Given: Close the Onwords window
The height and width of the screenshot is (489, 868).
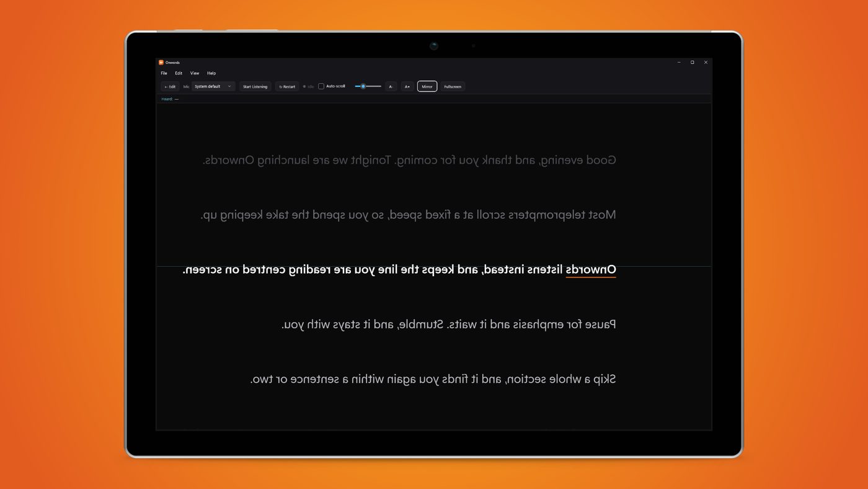Looking at the screenshot, I should (706, 62).
